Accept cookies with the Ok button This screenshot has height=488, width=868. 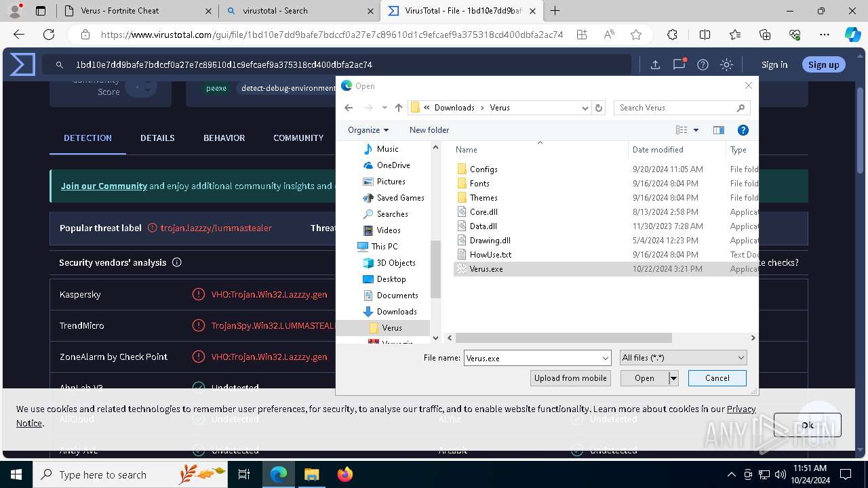click(x=808, y=425)
